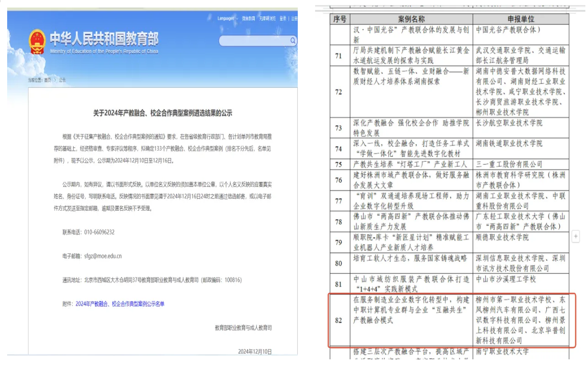
Task: Click 公示 in the breadcrumb trail
Action: coord(62,80)
